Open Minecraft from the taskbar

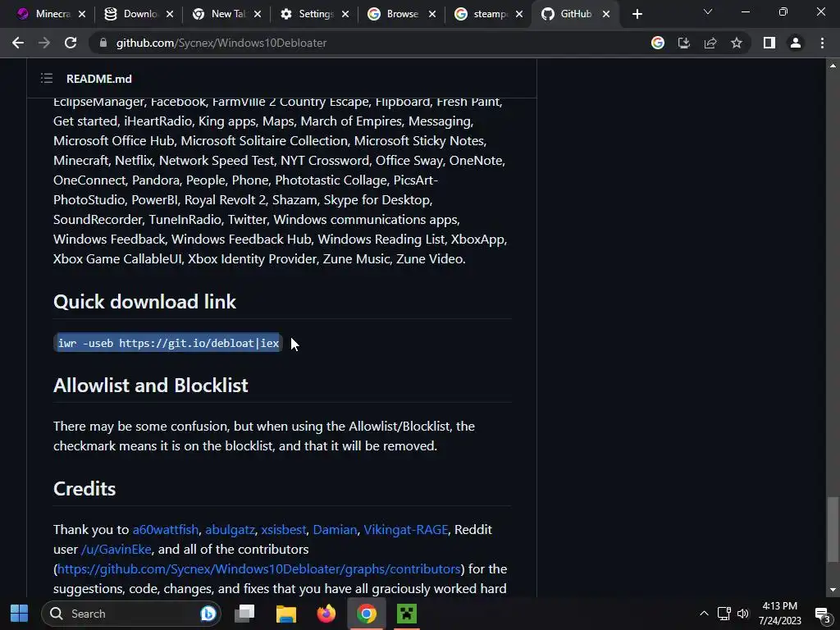click(x=407, y=614)
